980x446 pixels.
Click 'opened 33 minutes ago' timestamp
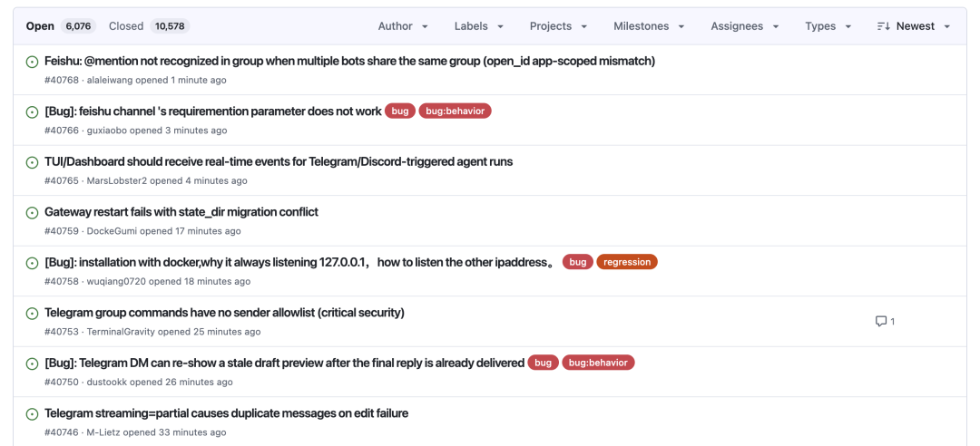(173, 432)
